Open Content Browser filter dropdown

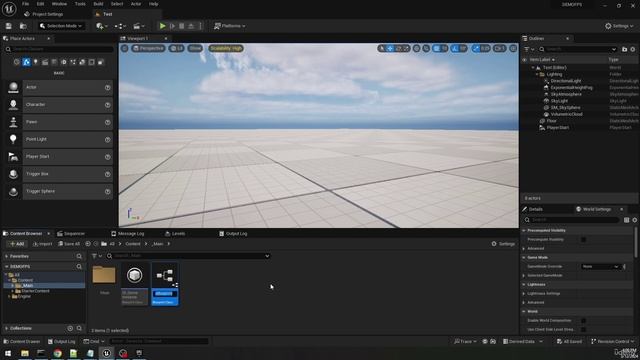97,256
